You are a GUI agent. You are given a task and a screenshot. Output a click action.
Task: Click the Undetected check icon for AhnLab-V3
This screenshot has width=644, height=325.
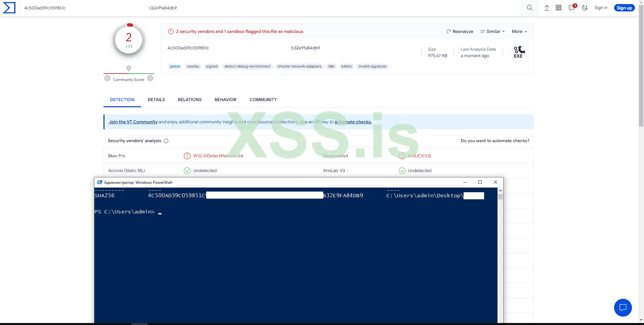[402, 171]
